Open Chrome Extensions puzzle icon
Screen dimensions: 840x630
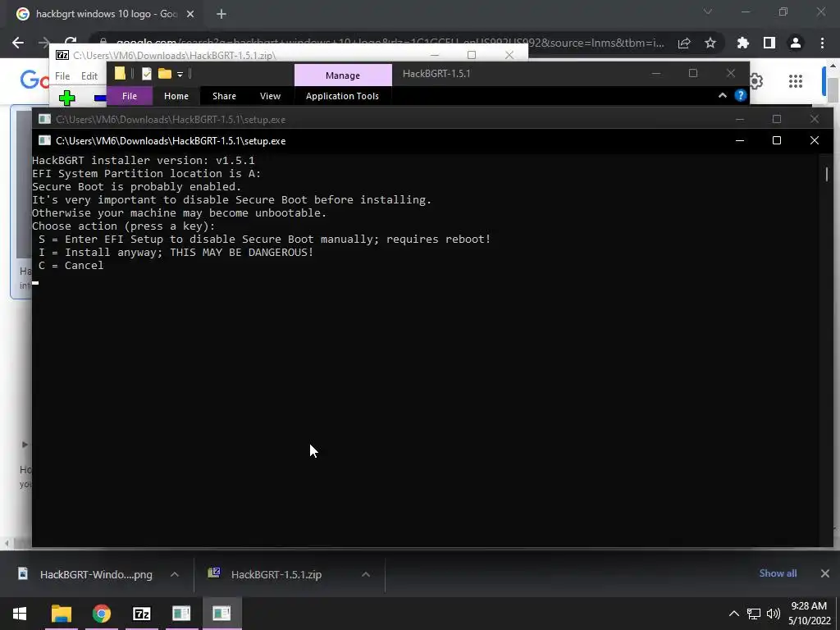pyautogui.click(x=742, y=43)
